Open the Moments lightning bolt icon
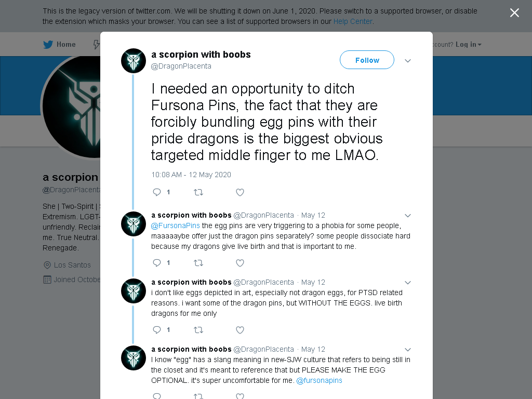Viewport: 532px width, 399px height. 96,45
